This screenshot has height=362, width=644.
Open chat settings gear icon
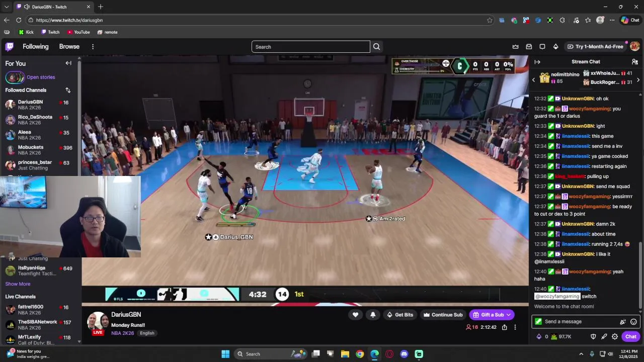coord(615,337)
